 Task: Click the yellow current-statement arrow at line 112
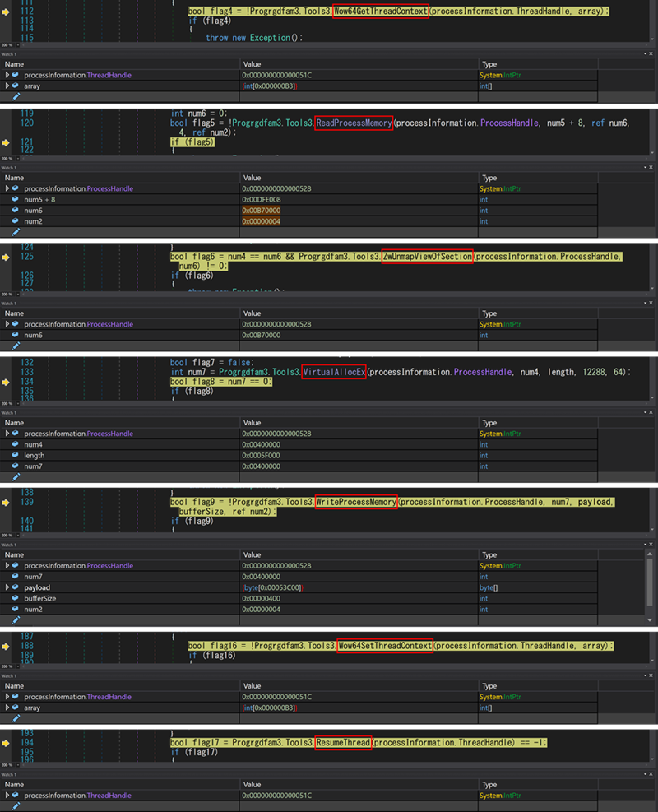(6, 12)
